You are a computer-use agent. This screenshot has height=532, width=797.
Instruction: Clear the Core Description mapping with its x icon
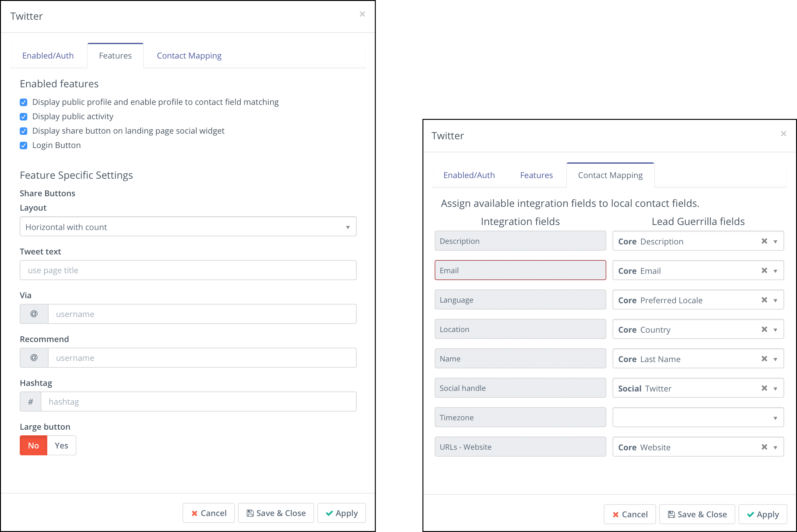pyautogui.click(x=764, y=241)
